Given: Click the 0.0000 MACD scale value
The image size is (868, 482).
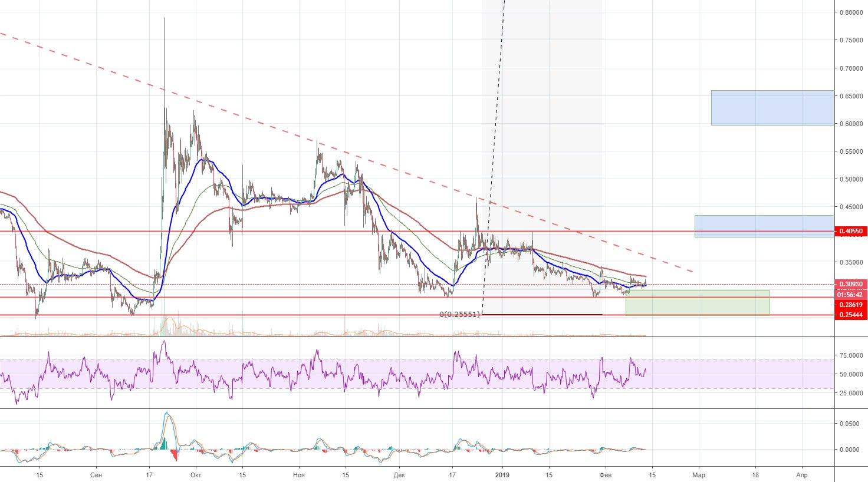Looking at the screenshot, I should tap(849, 450).
